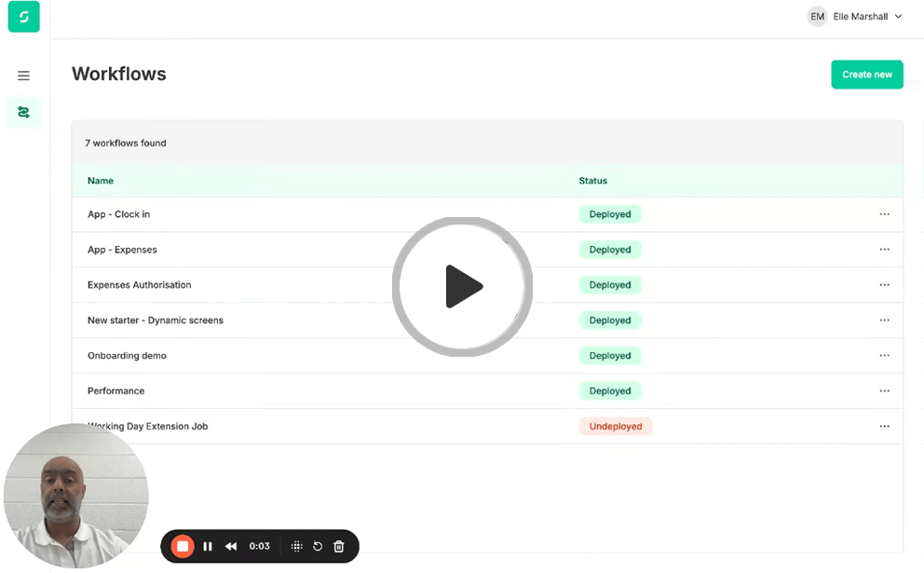This screenshot has width=924, height=573.
Task: Stop the recording with red button
Action: (x=183, y=547)
